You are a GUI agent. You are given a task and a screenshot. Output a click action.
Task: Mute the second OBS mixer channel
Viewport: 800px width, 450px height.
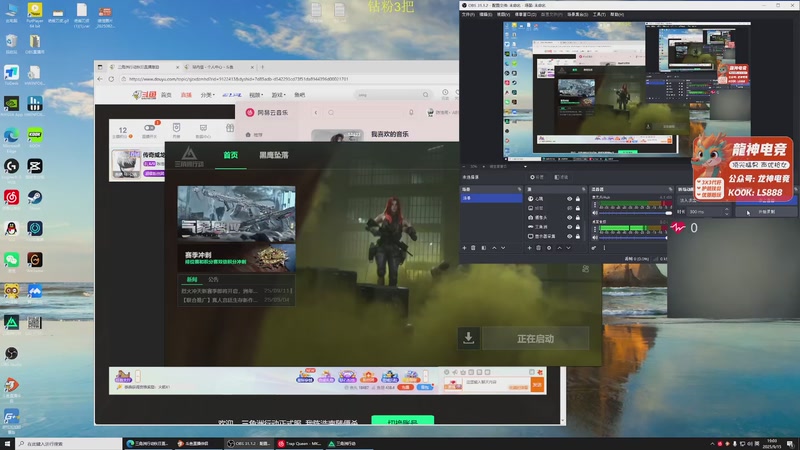(x=595, y=237)
